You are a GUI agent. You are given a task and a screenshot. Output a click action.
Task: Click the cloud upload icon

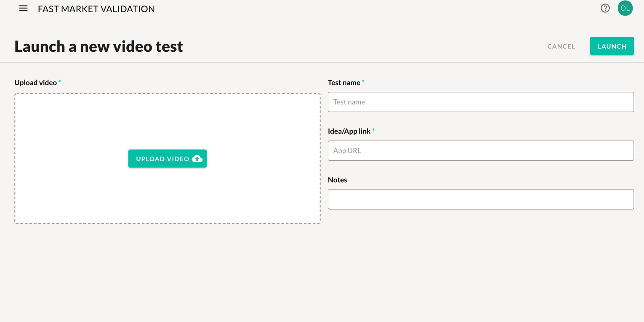coord(197,159)
